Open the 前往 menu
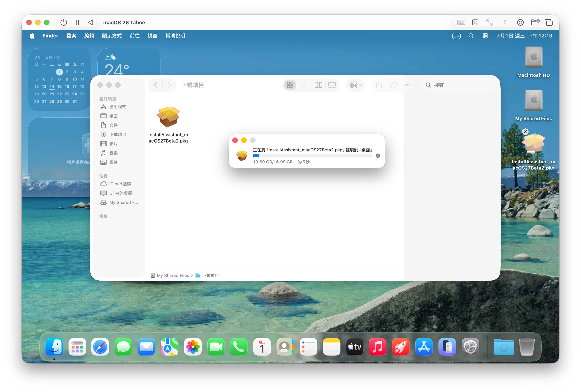Viewport: 581px width, 392px height. (135, 36)
